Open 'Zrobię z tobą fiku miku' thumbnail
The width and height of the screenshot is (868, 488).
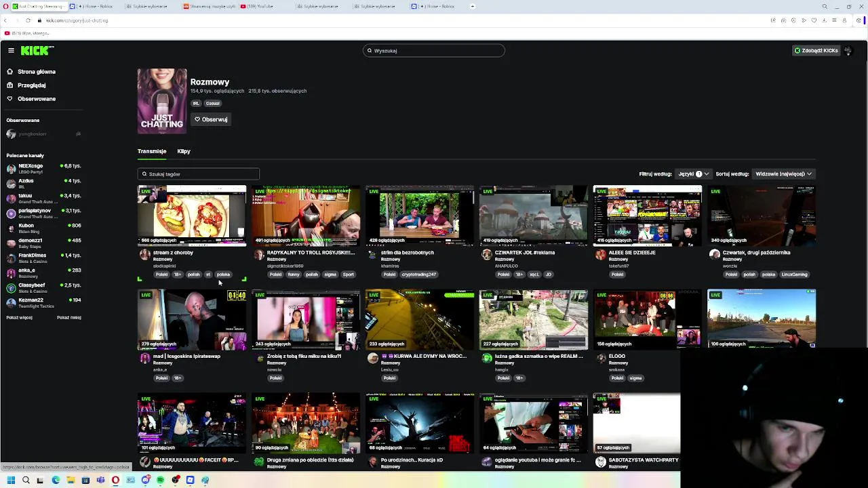coord(306,319)
